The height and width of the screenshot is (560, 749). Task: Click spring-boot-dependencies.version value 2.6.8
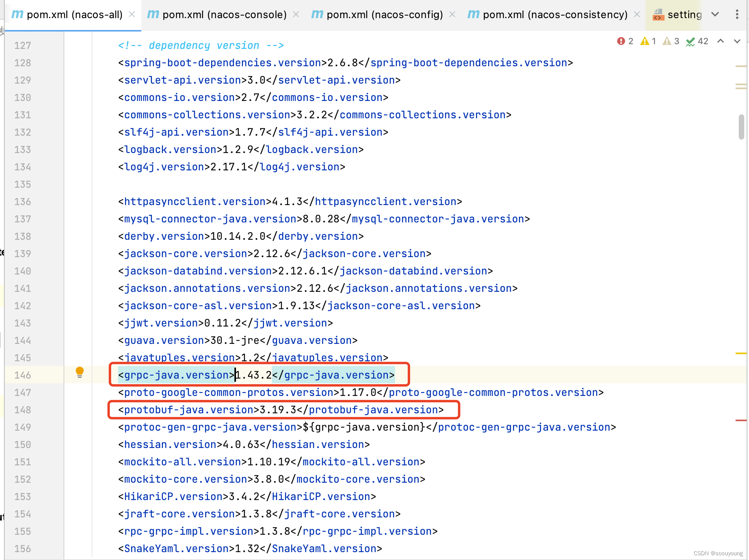click(x=343, y=63)
